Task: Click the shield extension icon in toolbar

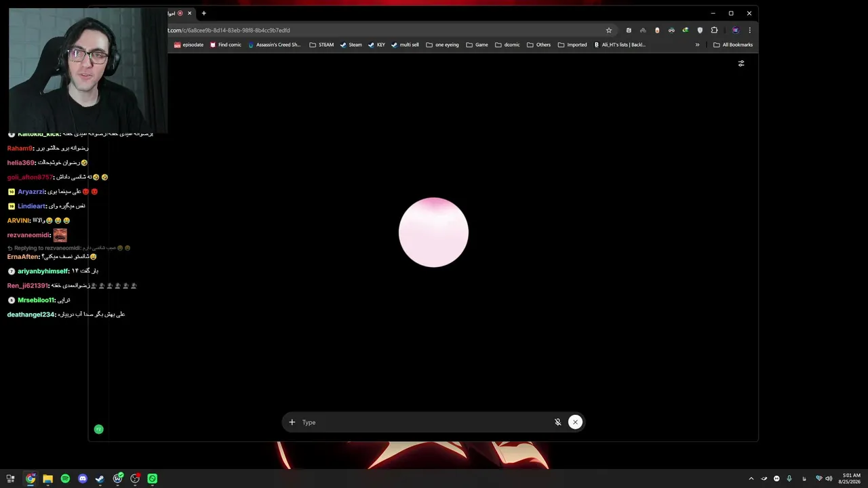Action: pos(700,30)
